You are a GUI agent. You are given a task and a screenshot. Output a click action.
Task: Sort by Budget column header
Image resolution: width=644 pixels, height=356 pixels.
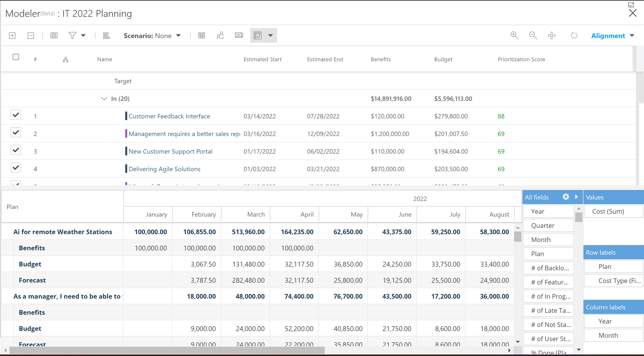[x=443, y=60]
